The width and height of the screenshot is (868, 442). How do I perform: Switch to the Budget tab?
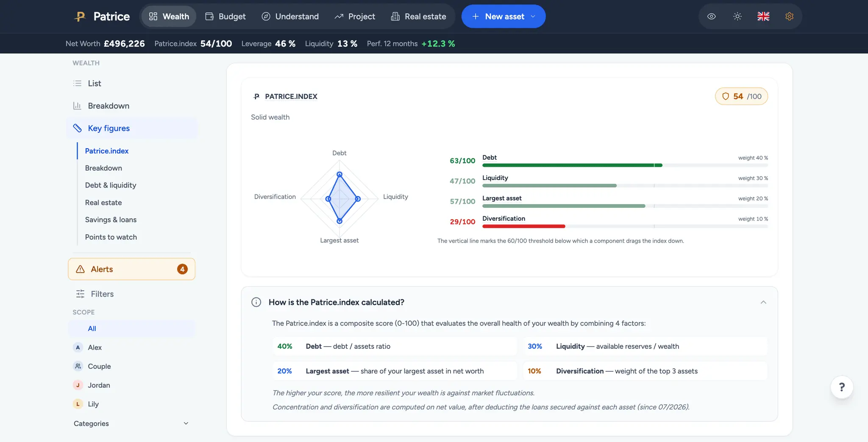pos(225,17)
